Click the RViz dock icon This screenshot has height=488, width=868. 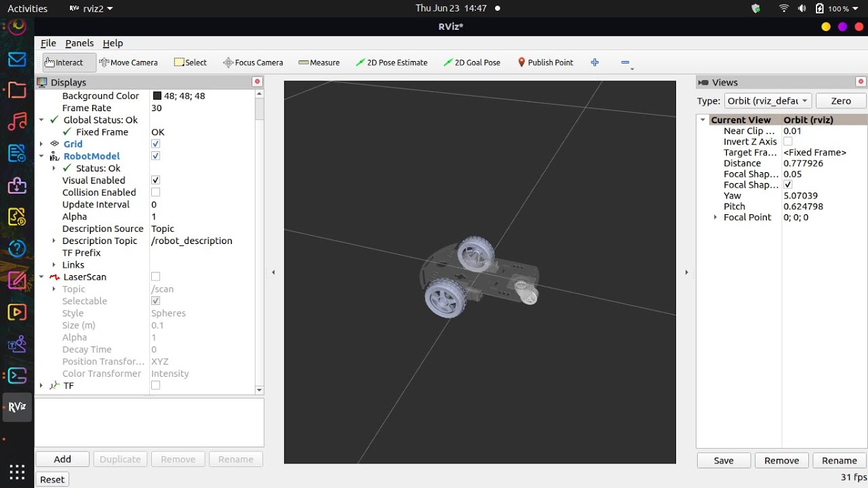click(x=17, y=407)
